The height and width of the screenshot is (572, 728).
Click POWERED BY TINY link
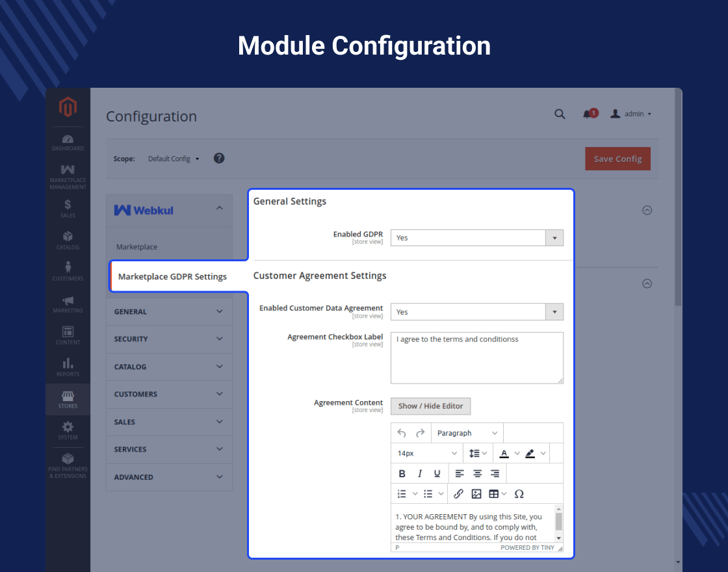pos(527,548)
